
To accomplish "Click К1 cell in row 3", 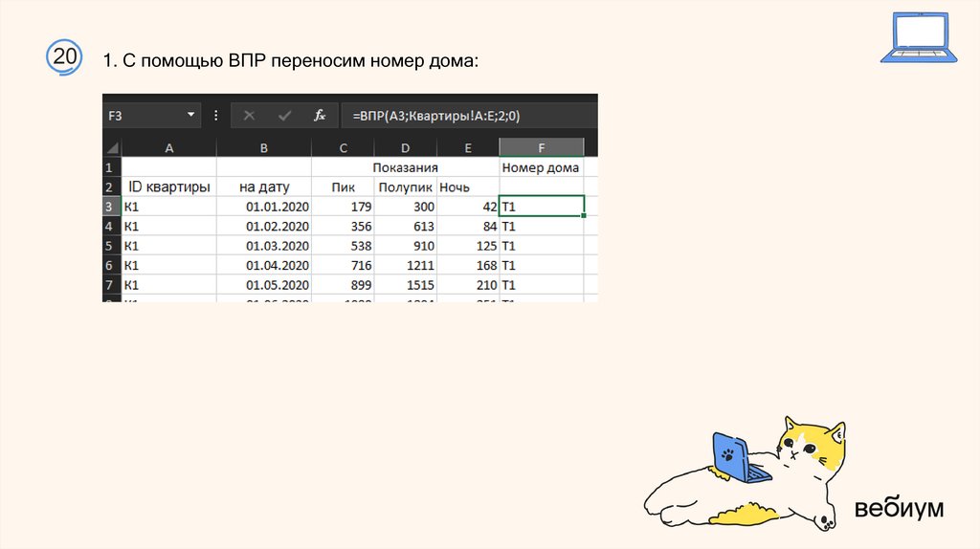I will coord(168,206).
